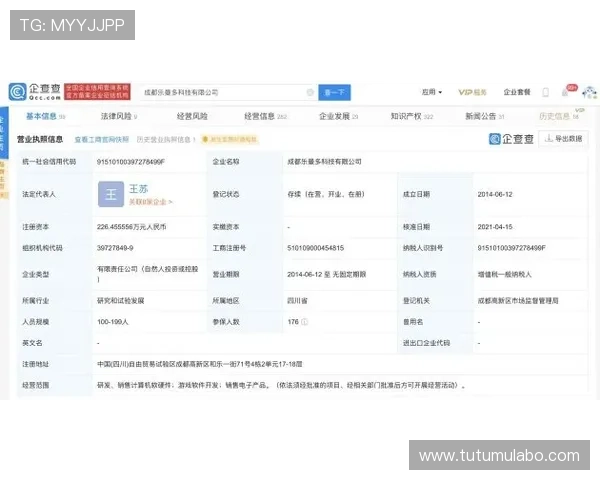
Task: Select company name 成都乐曼多科技有限公司 in table
Action: (324, 162)
